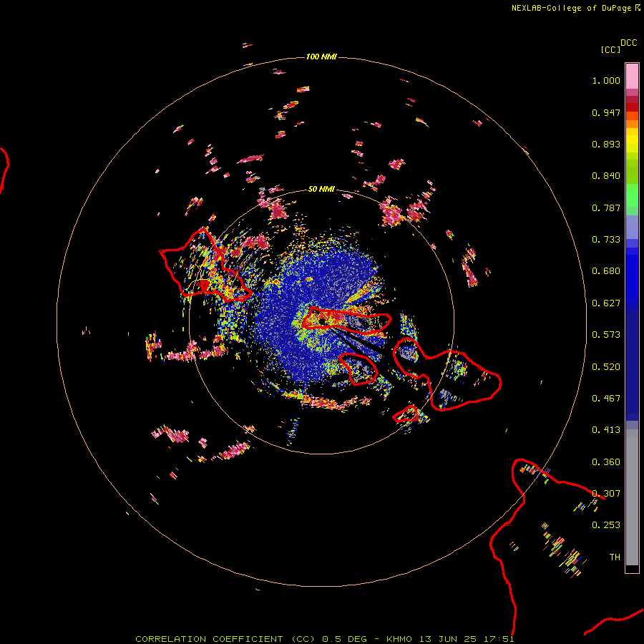The image size is (644, 644).
Task: Click the 0.787 color scale value
Action: pyautogui.click(x=606, y=208)
